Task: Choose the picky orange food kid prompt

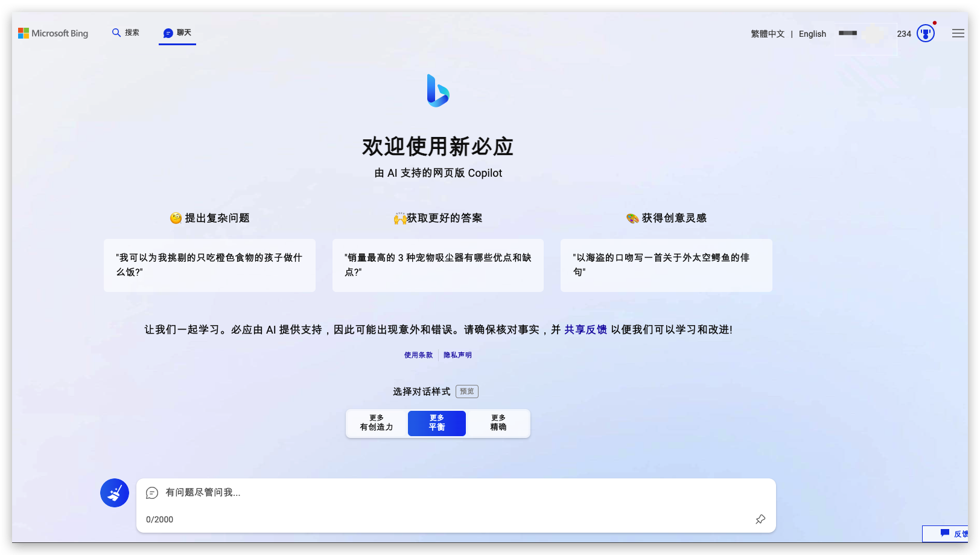Action: pos(209,265)
